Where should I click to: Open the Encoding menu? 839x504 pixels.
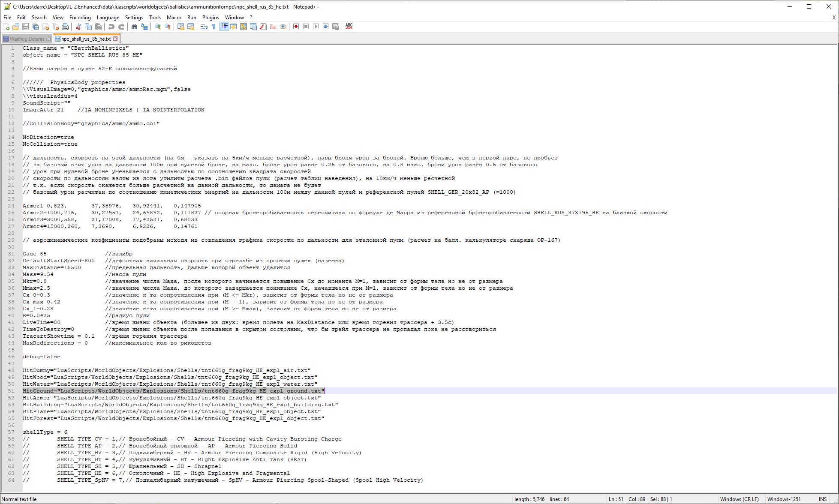(80, 18)
